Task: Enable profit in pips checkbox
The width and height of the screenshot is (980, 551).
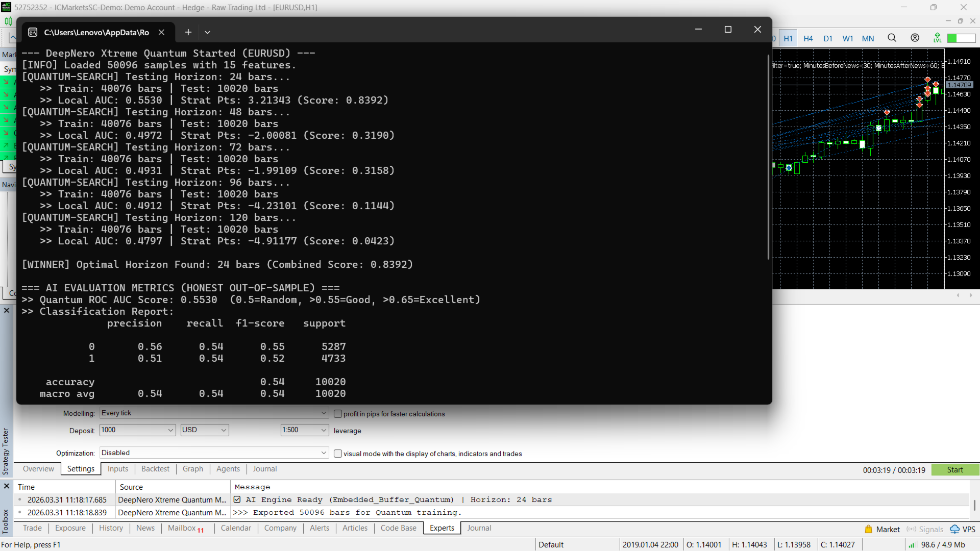Action: click(x=338, y=414)
